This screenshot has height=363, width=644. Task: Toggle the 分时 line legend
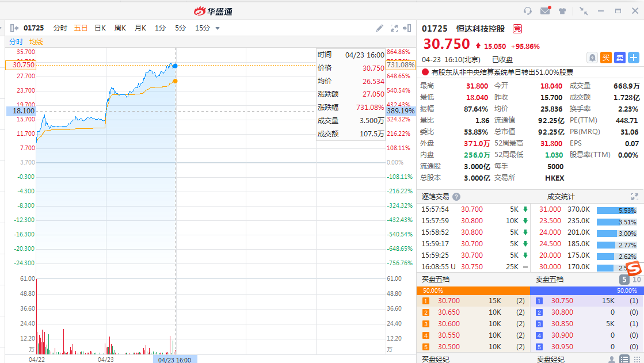16,42
